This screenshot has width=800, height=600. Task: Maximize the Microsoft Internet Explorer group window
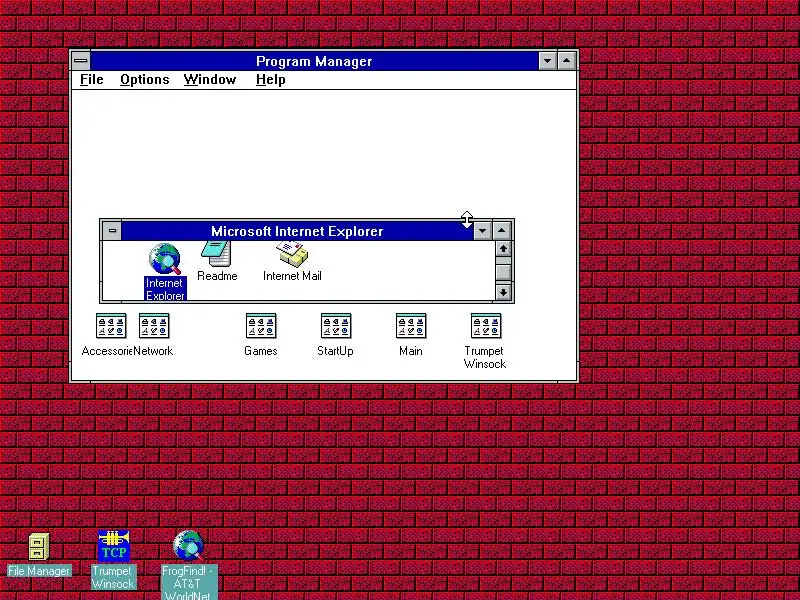(502, 231)
